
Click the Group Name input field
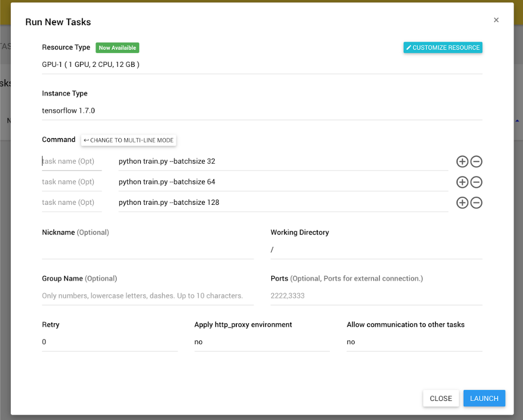point(147,296)
